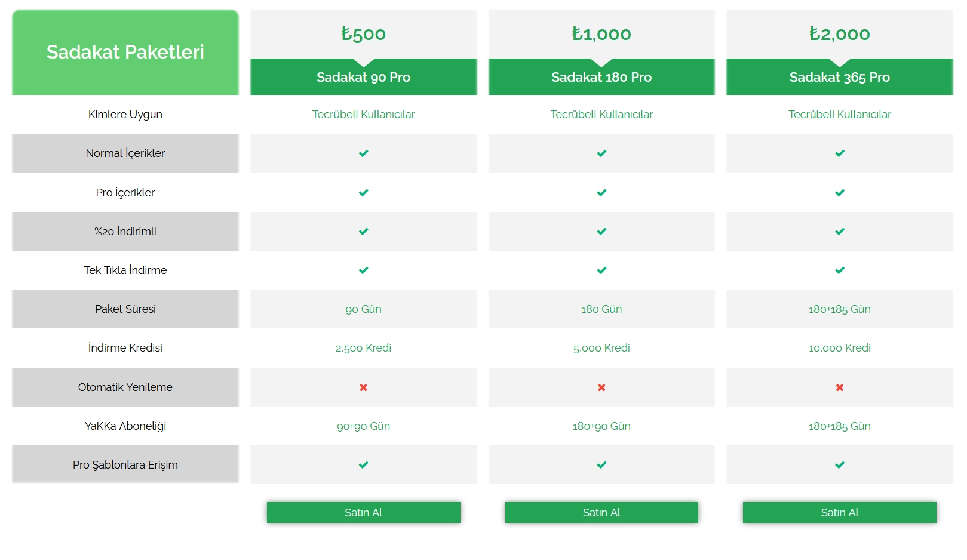Click the Tecrübeli Kullanıcılar text under ₺500
This screenshot has height=560, width=967.
tap(363, 115)
